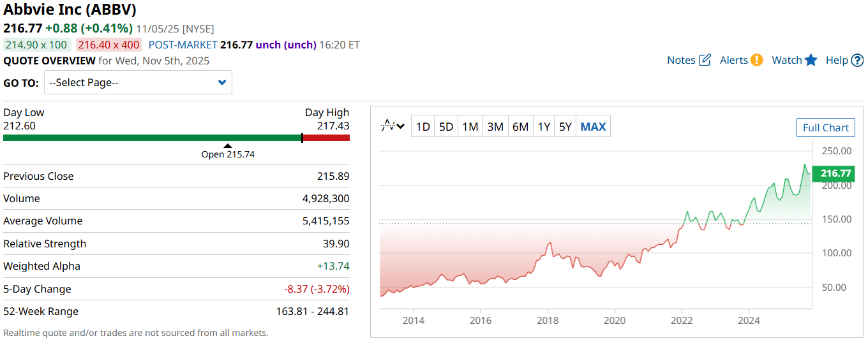The image size is (868, 343).
Task: Select the MAX chart period
Action: pyautogui.click(x=593, y=126)
